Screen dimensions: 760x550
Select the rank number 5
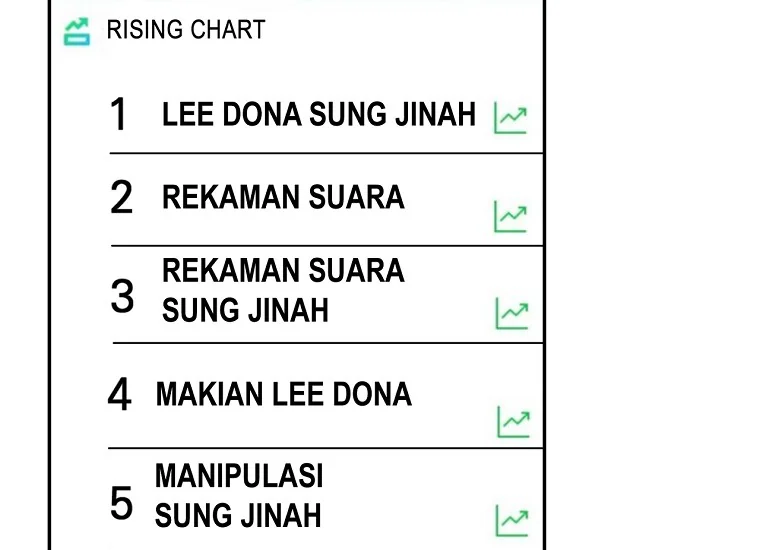(x=121, y=503)
